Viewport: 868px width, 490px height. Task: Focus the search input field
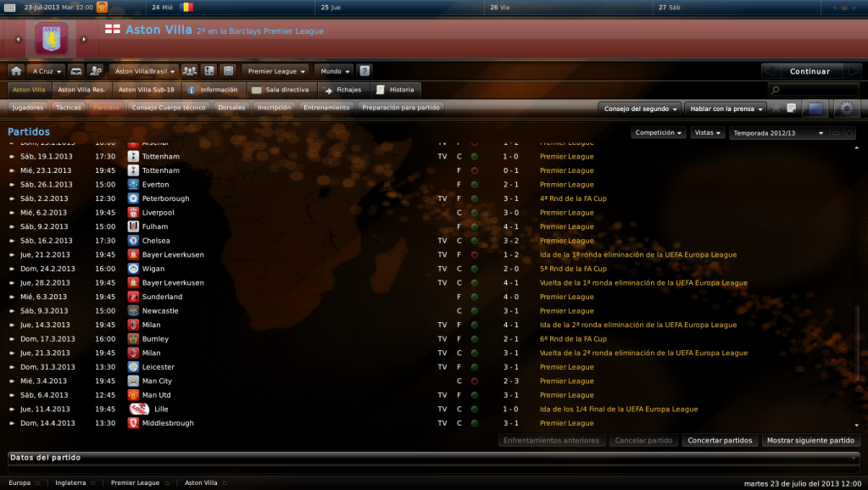(813, 90)
